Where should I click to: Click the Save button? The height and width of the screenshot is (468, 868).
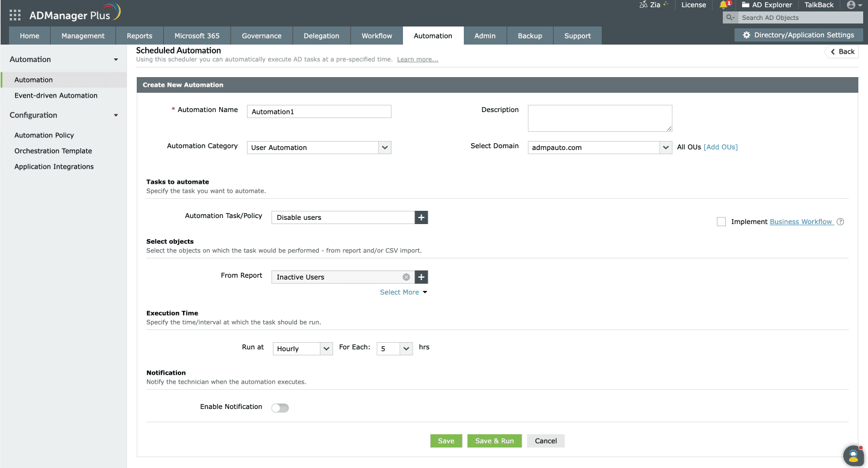tap(446, 441)
